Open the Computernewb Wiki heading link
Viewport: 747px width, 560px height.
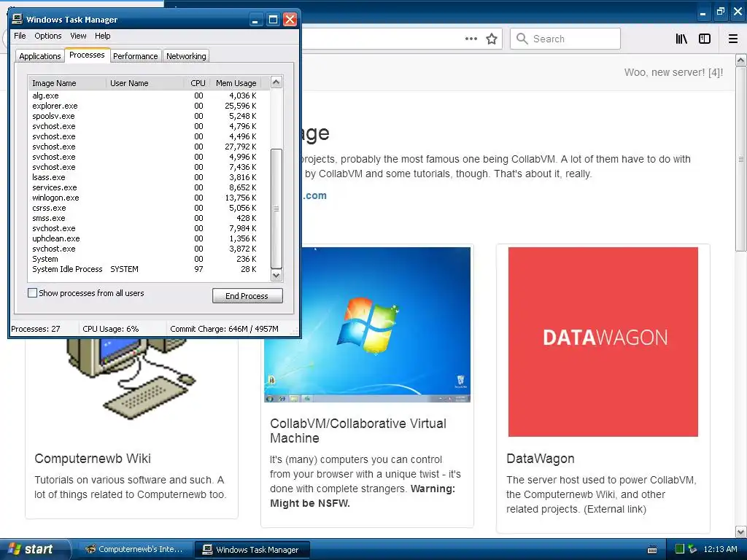coord(93,459)
